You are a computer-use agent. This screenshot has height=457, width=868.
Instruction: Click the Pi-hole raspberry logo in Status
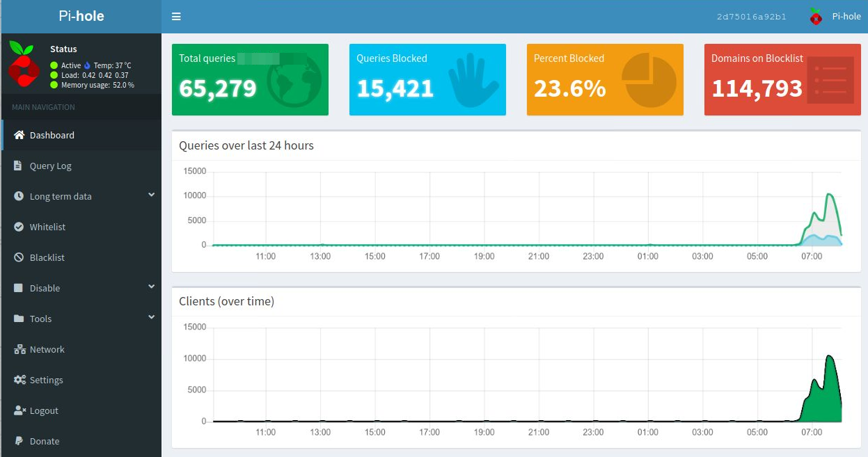[x=24, y=63]
